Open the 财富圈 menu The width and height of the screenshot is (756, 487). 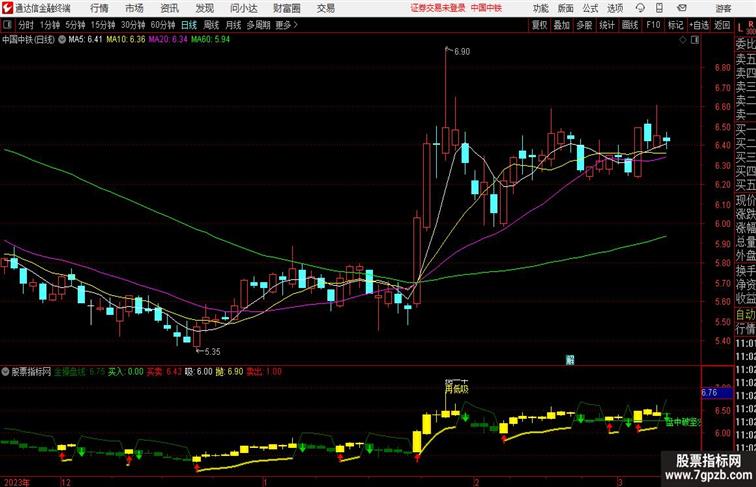coord(286,8)
